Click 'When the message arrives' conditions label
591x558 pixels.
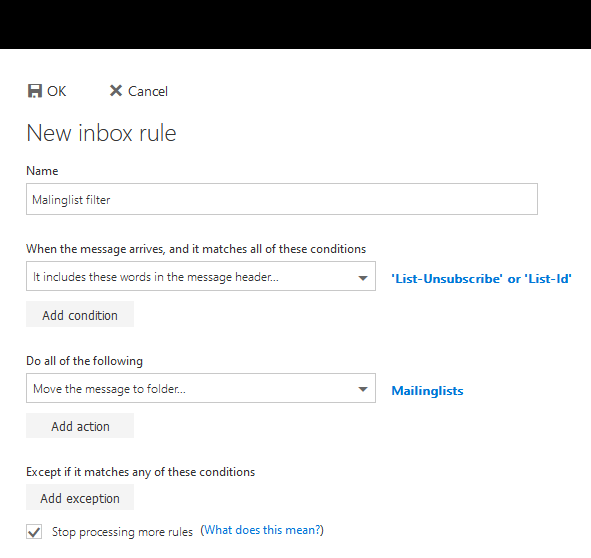196,249
